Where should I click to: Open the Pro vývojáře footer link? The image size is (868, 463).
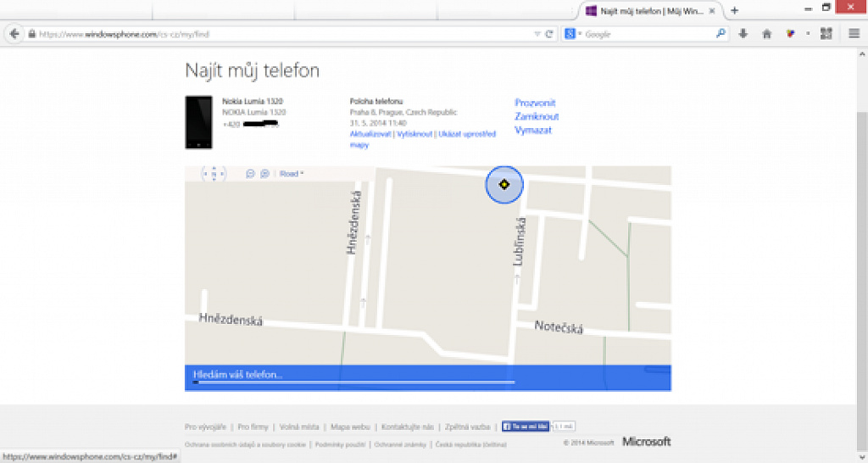pyautogui.click(x=205, y=427)
